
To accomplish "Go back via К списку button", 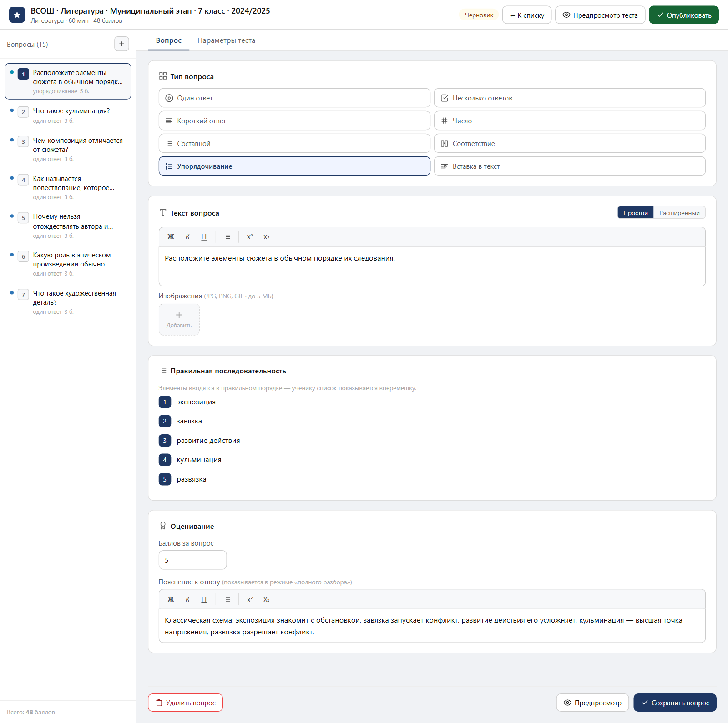I will [x=527, y=15].
